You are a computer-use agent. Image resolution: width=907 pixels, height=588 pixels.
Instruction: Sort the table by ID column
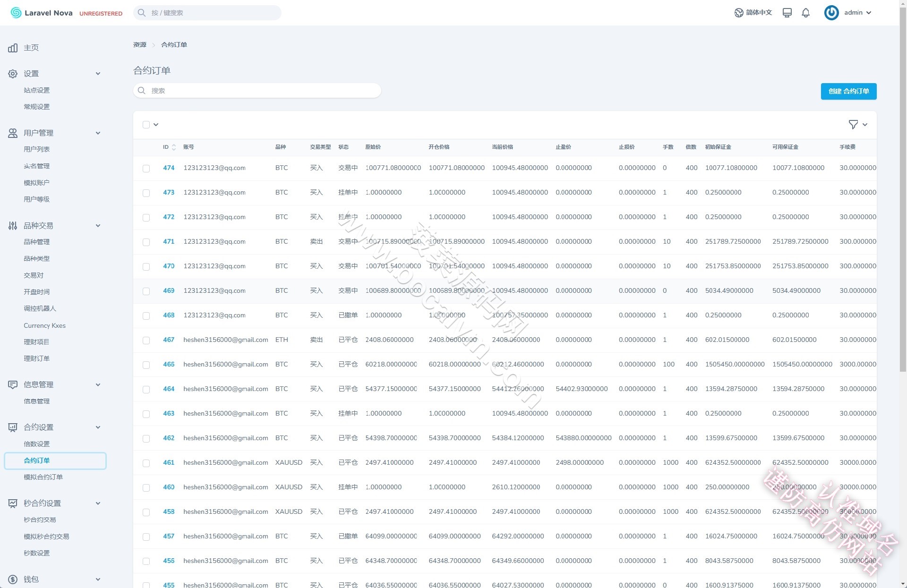pyautogui.click(x=169, y=147)
